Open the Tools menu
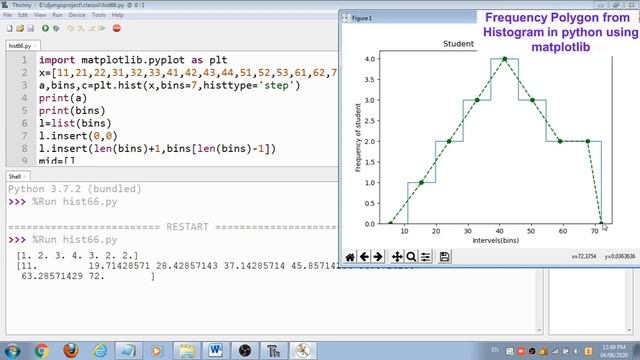This screenshot has width=640, height=360. coord(98,15)
